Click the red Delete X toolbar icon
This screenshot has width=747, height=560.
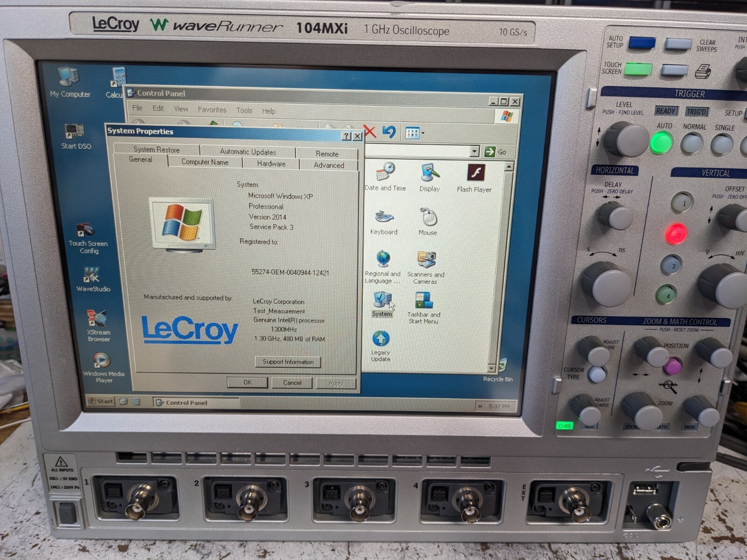pos(370,132)
